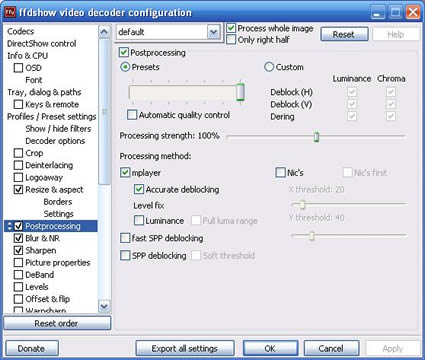Image resolution: width=425 pixels, height=360 pixels.
Task: Click the Deinterlacing list item label
Action: point(49,165)
